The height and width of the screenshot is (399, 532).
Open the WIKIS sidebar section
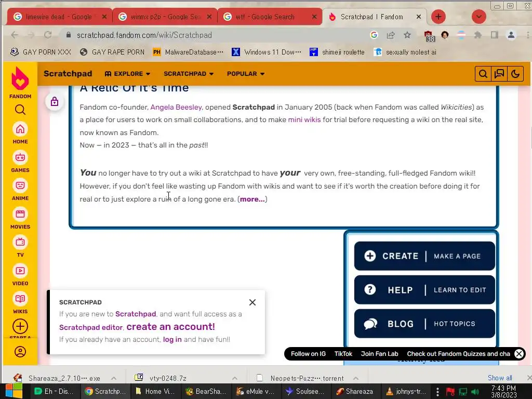(20, 303)
